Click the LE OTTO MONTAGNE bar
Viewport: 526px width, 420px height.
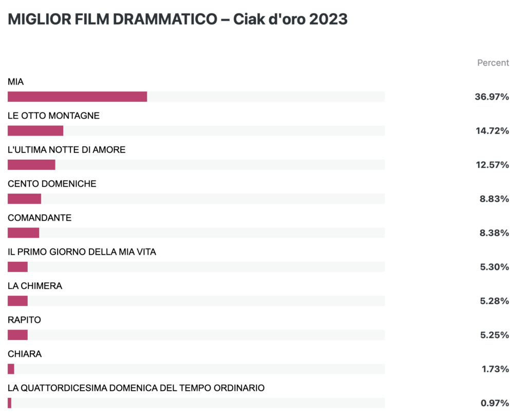coord(196,131)
